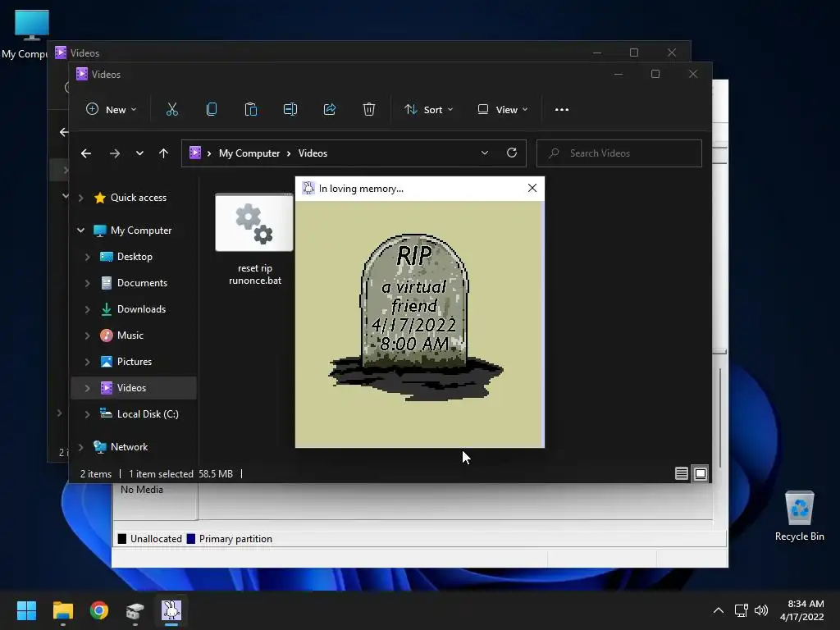Open the New dropdown menu
This screenshot has height=630, width=840.
[111, 109]
